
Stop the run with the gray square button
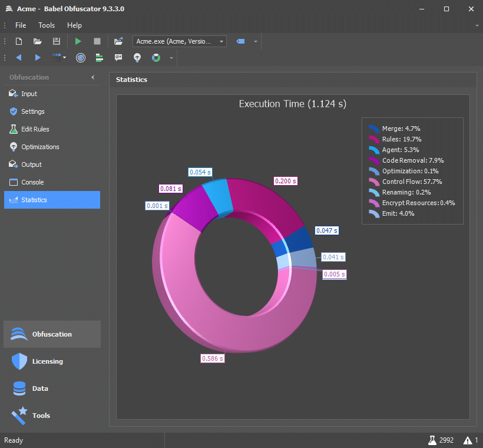tap(97, 41)
